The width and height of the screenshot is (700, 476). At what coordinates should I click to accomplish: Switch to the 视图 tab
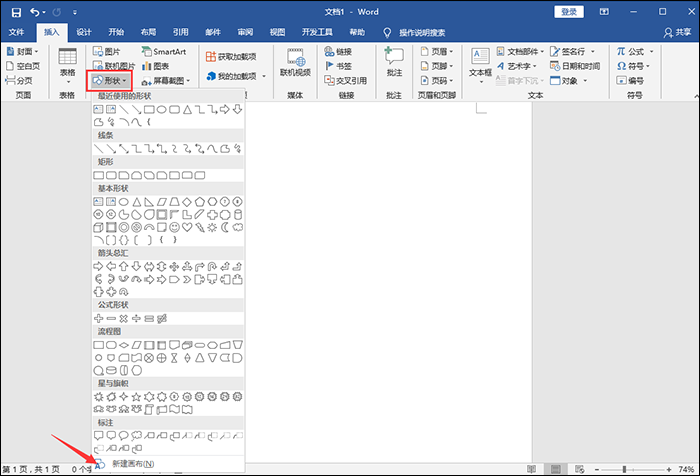tap(277, 32)
